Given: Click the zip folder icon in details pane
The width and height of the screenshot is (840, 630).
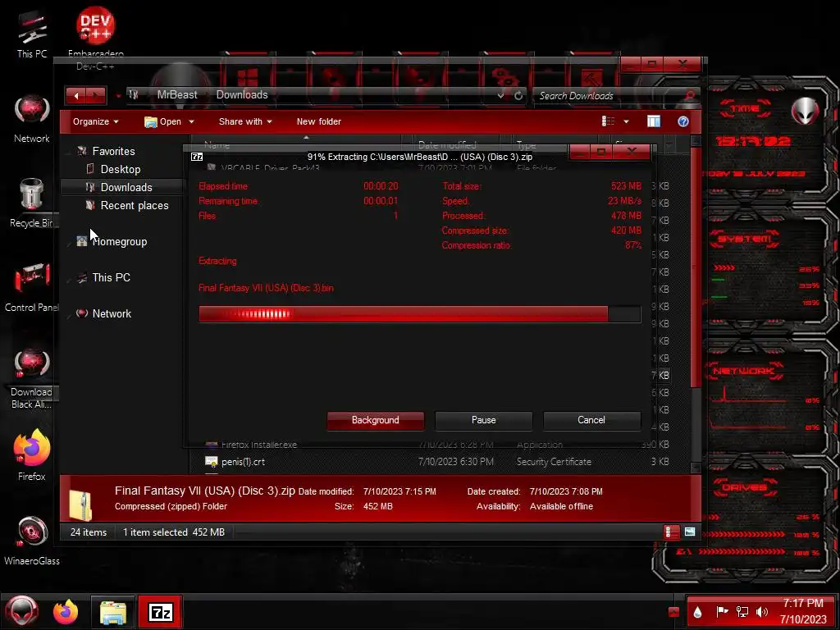Looking at the screenshot, I should tap(81, 503).
